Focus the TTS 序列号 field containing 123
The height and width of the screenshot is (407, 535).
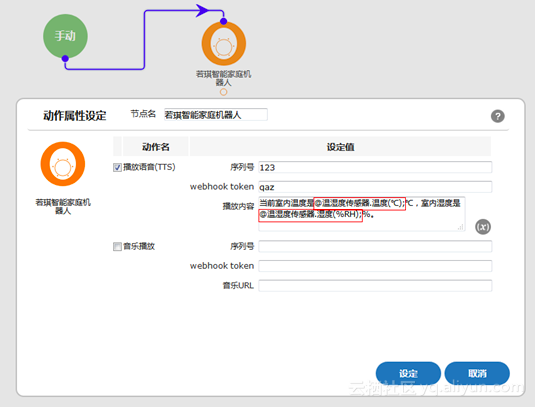(375, 167)
